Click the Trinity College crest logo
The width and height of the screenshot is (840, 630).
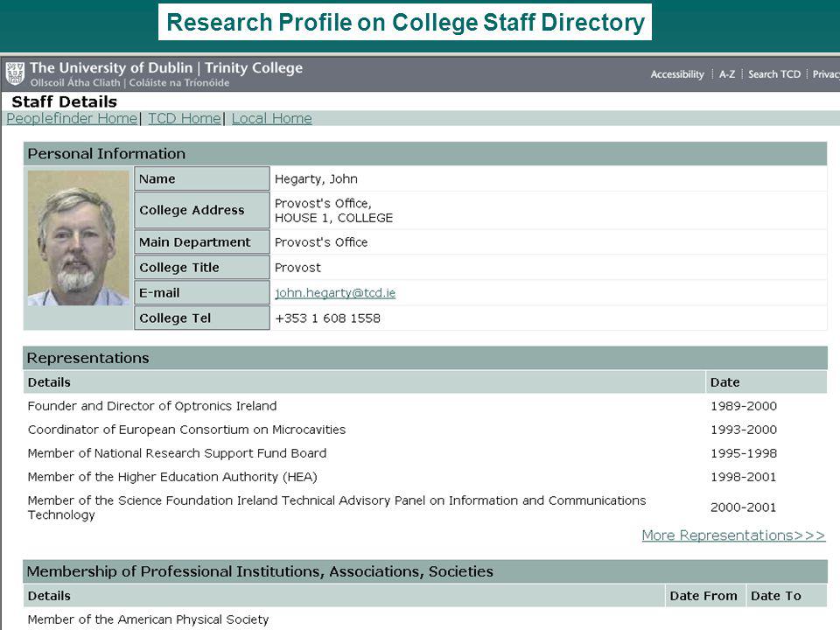(15, 73)
